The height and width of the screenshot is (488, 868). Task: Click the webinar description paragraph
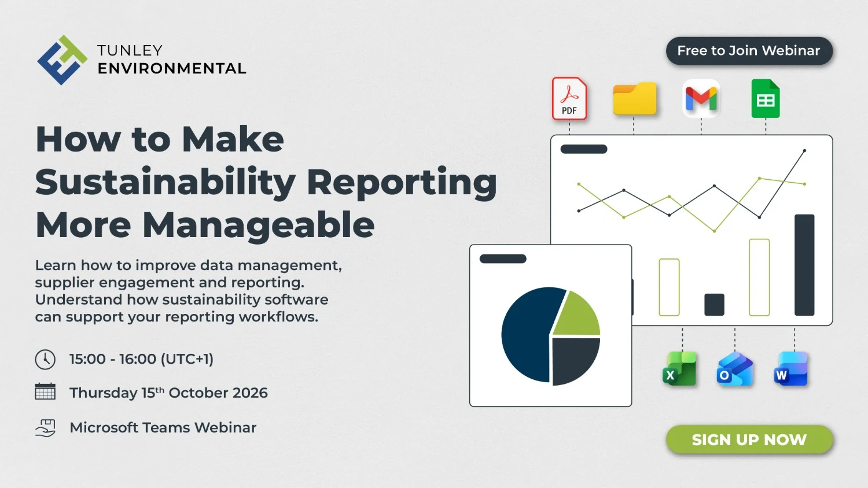[189, 291]
